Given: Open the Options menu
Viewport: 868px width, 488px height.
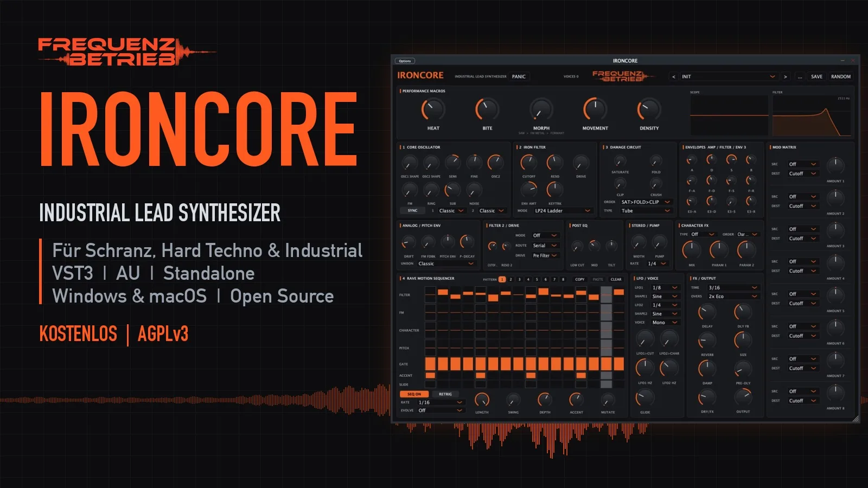Looking at the screenshot, I should point(405,61).
